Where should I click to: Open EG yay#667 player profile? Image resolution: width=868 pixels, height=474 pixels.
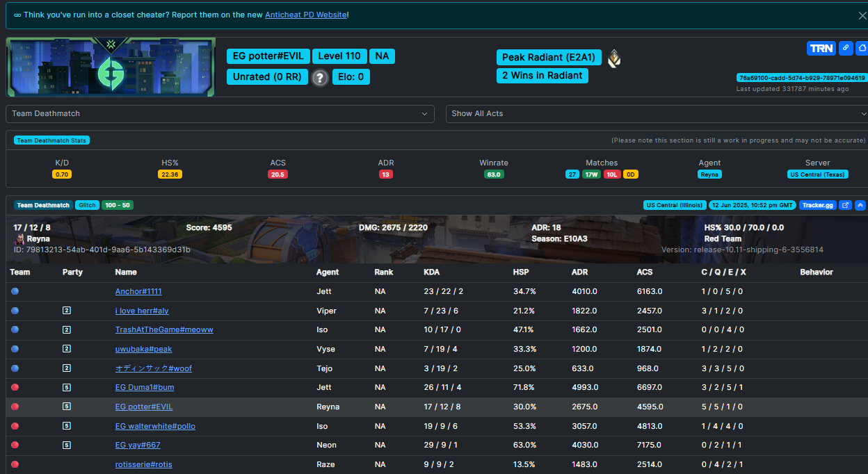[x=138, y=445]
